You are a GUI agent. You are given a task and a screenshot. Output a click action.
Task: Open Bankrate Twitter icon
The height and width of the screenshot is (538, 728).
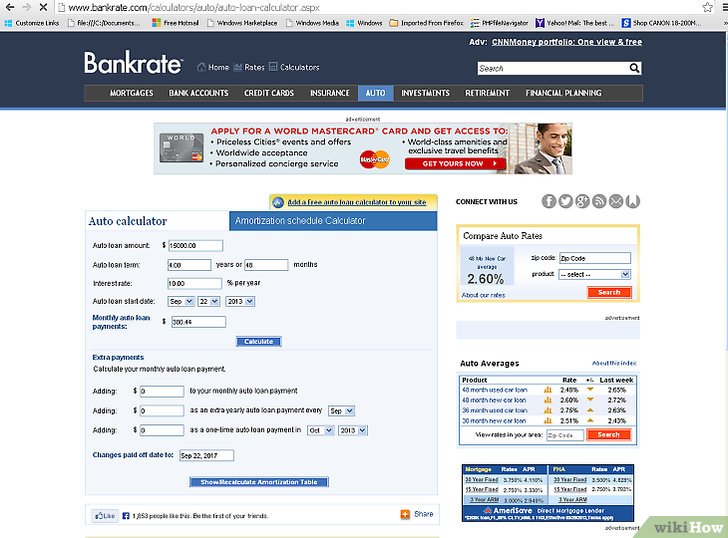(566, 201)
